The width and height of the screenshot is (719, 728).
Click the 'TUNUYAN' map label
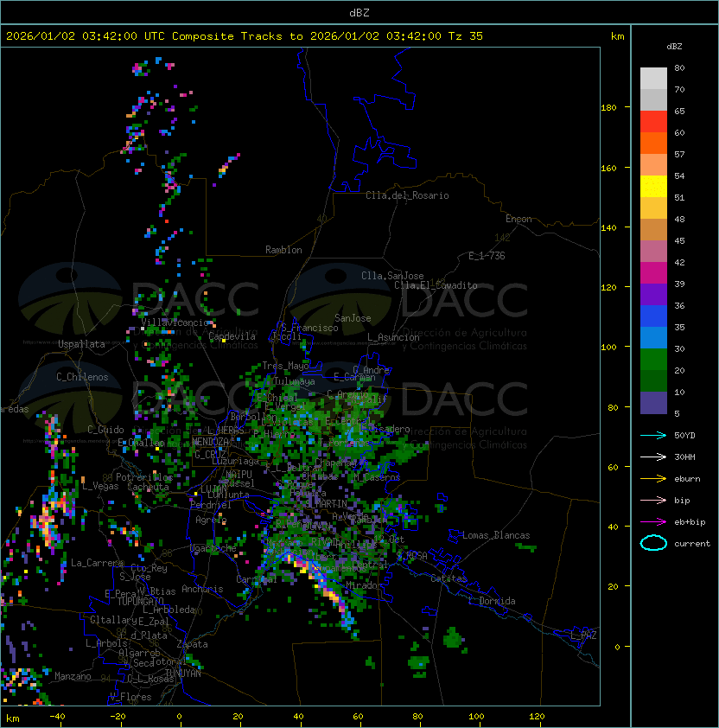(183, 674)
